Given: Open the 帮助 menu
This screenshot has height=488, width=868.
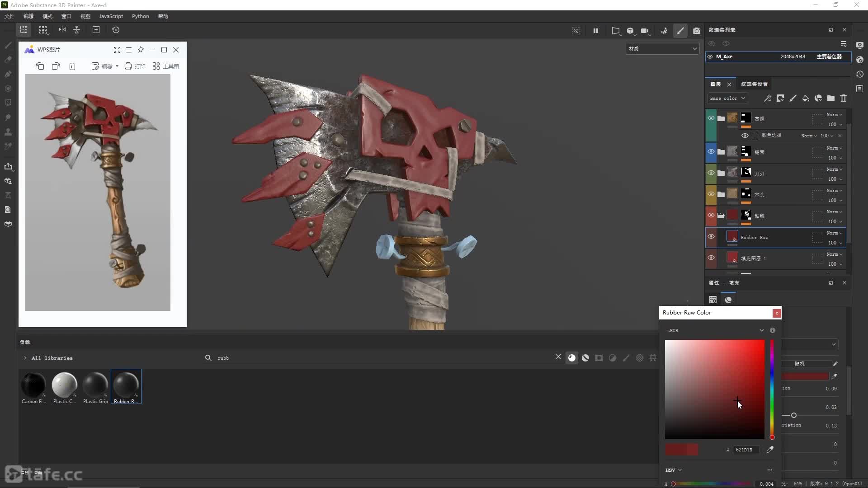Looking at the screenshot, I should click(x=163, y=16).
